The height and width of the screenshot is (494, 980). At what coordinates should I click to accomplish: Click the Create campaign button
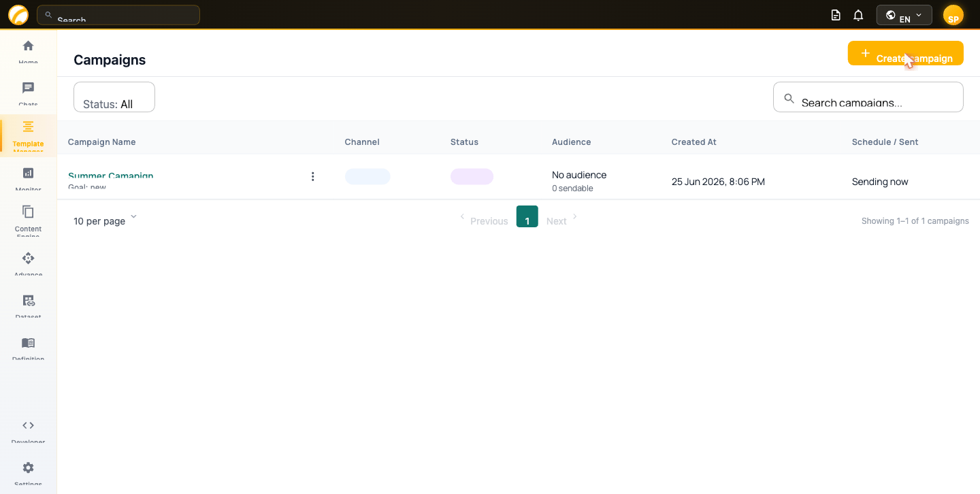pos(905,54)
